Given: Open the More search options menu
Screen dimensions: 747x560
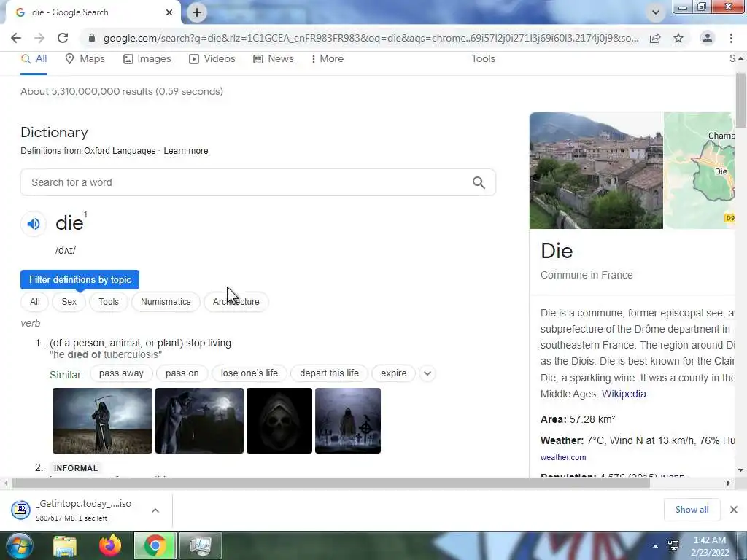Looking at the screenshot, I should (328, 58).
